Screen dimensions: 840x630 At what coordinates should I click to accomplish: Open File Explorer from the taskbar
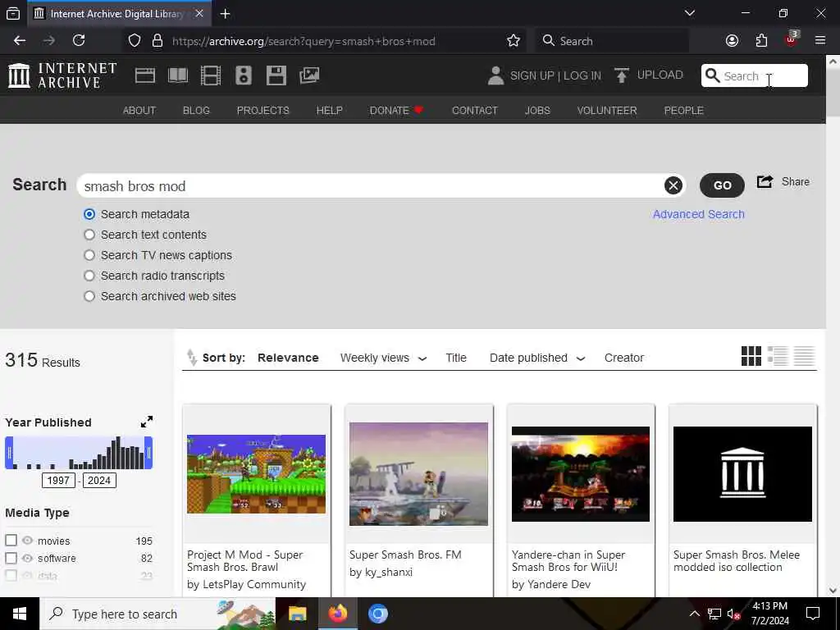click(x=297, y=614)
